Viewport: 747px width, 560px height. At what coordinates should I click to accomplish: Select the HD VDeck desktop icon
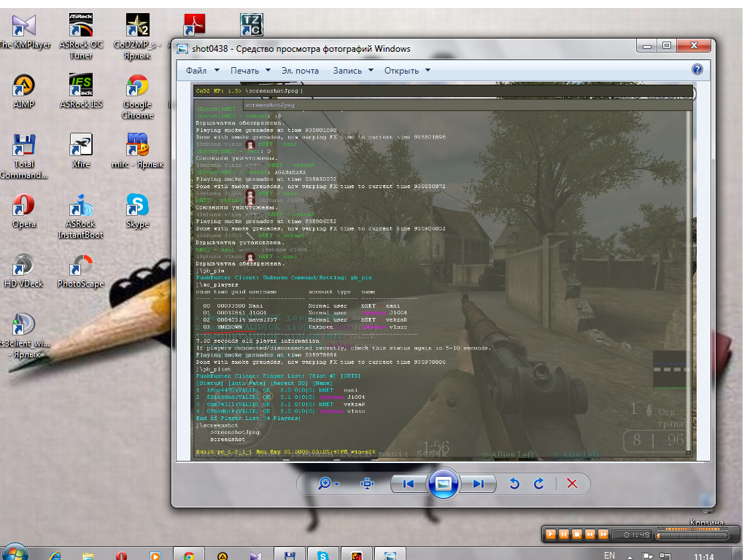point(24,271)
